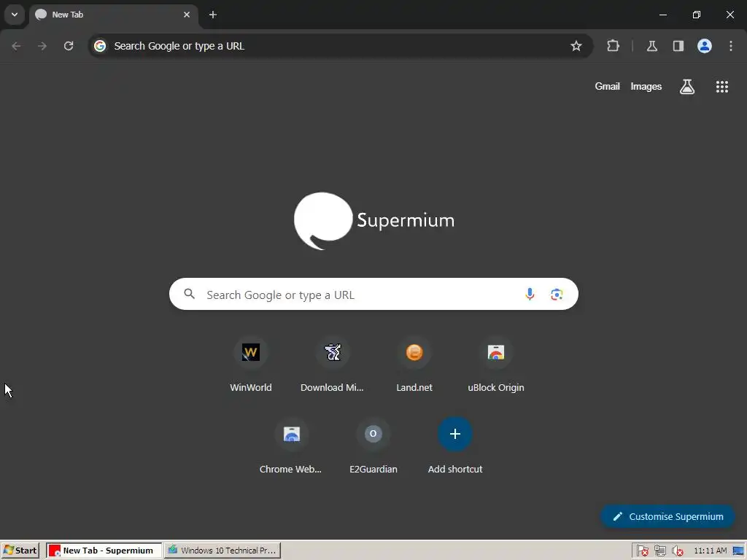This screenshot has height=560, width=747.
Task: Click Customise Supermium button
Action: tap(667, 516)
